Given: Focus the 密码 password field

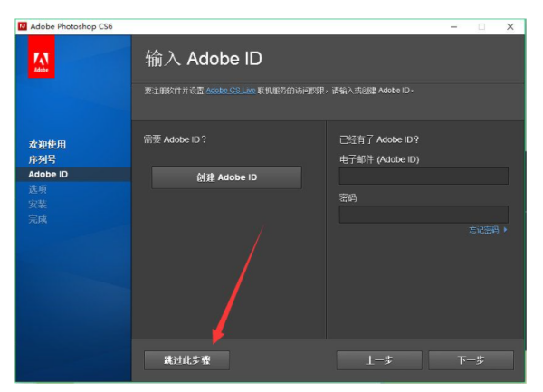Looking at the screenshot, I should pos(424,215).
